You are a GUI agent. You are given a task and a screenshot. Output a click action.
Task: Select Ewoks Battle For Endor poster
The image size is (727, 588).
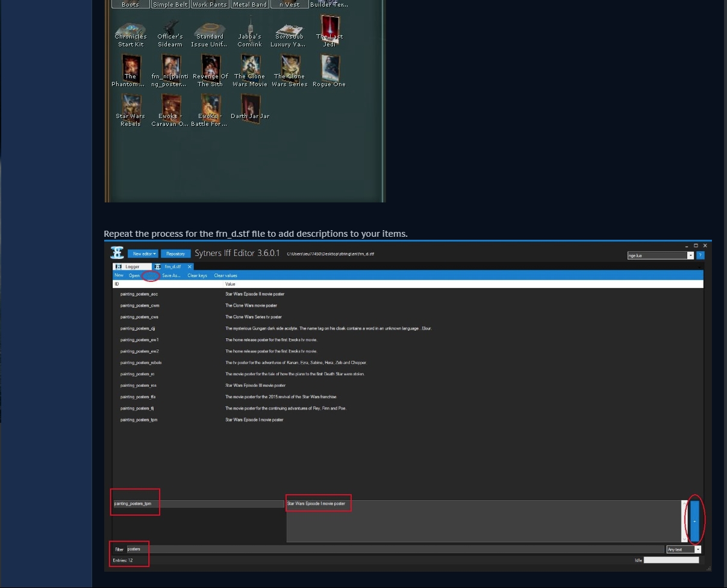pos(210,110)
